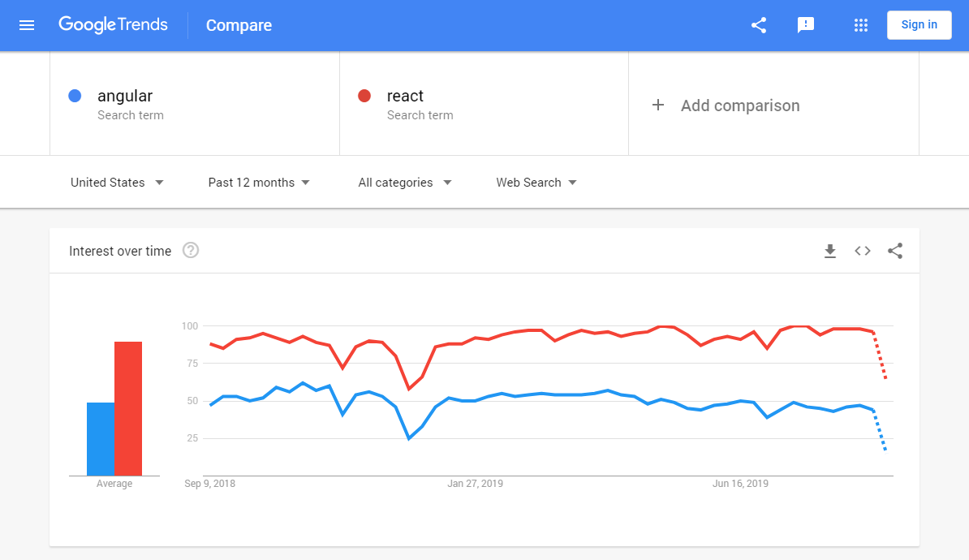Click the blue angular average bar
The width and height of the screenshot is (969, 560).
(x=101, y=438)
